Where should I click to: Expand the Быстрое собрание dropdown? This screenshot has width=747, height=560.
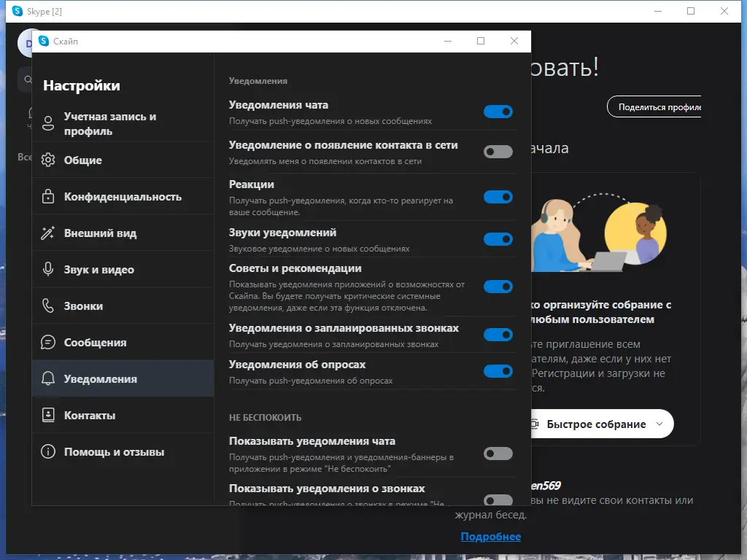tap(659, 424)
